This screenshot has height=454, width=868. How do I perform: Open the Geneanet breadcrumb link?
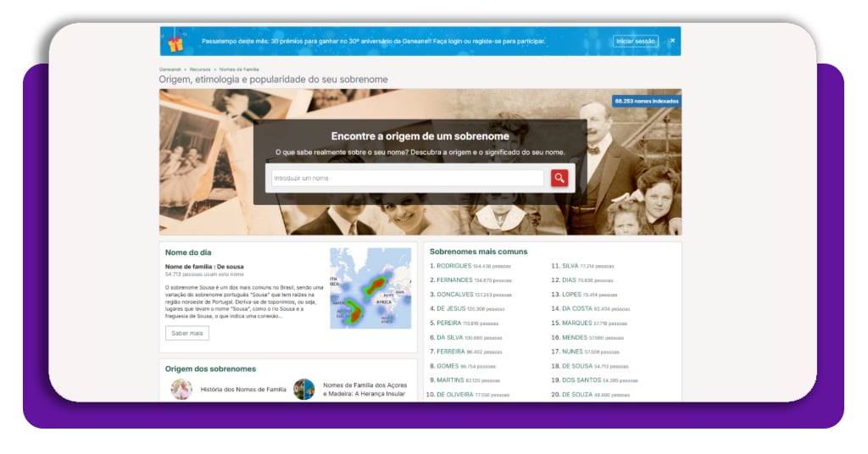pyautogui.click(x=170, y=69)
